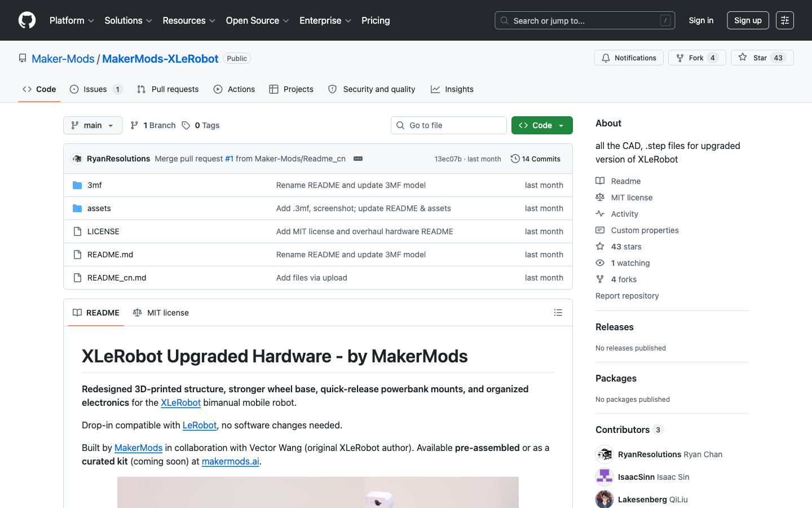Open MakerMods-XLeRobot repository title link
This screenshot has height=508, width=812.
click(x=160, y=59)
